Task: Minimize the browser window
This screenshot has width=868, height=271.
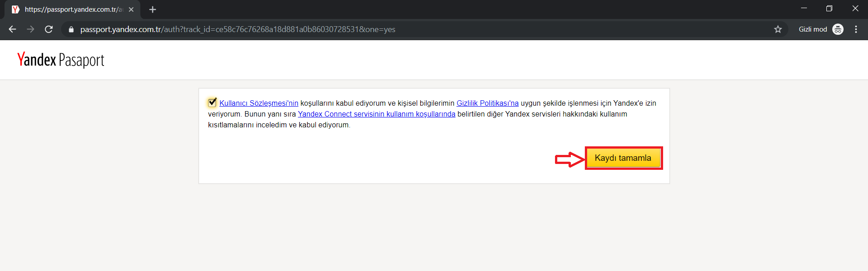Action: point(804,8)
